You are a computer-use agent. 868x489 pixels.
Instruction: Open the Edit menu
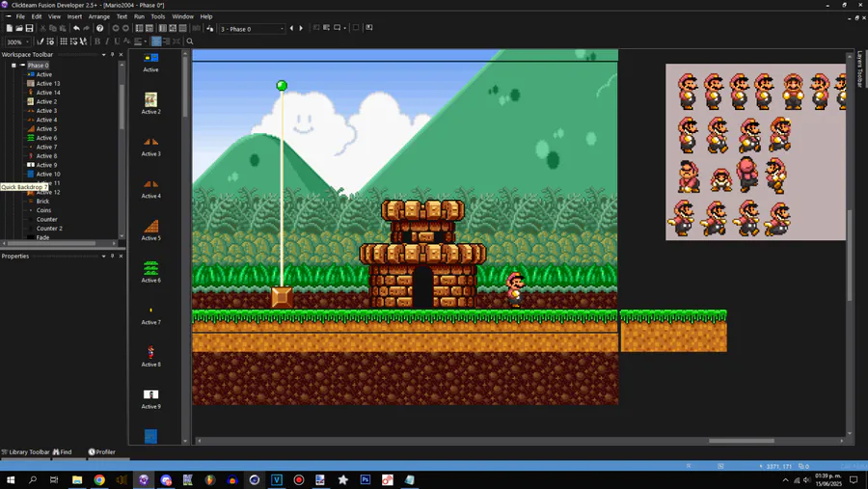tap(37, 16)
